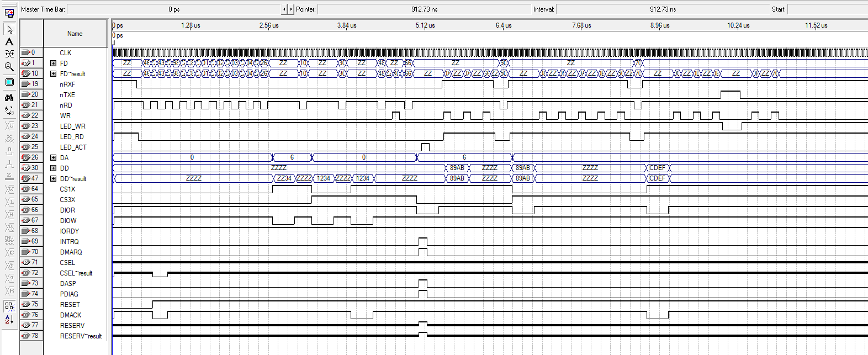Screen dimensions: 868x355
Task: Select the nRD signal name
Action: 66,105
